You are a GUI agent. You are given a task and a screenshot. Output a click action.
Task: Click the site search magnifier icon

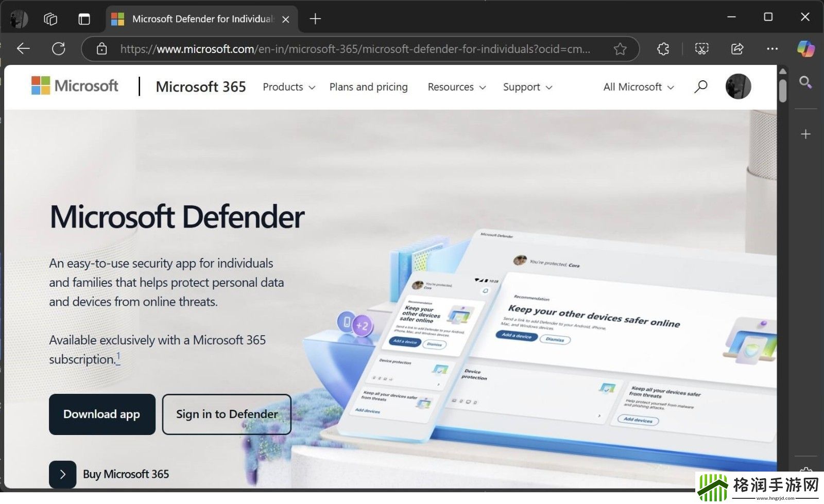pos(700,86)
